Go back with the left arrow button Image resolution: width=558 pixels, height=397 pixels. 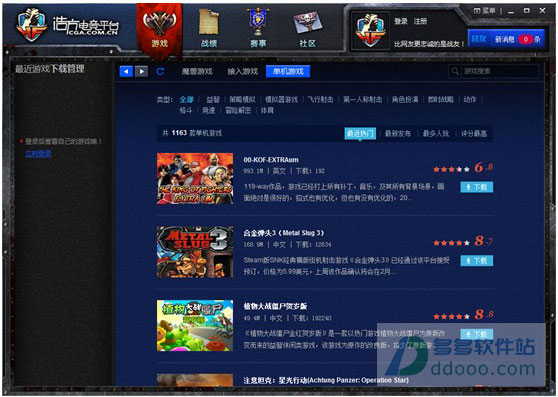[126, 72]
